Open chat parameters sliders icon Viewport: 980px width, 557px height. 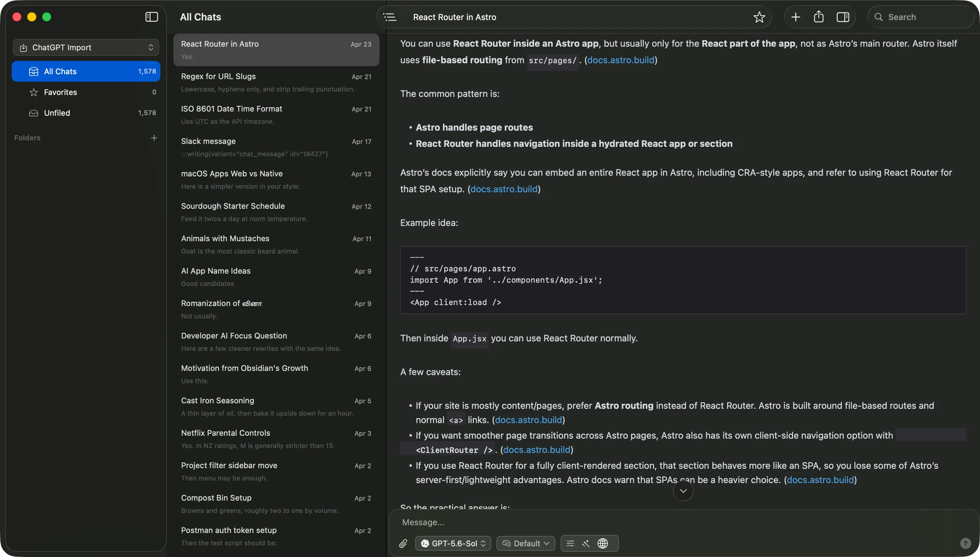[x=570, y=543]
